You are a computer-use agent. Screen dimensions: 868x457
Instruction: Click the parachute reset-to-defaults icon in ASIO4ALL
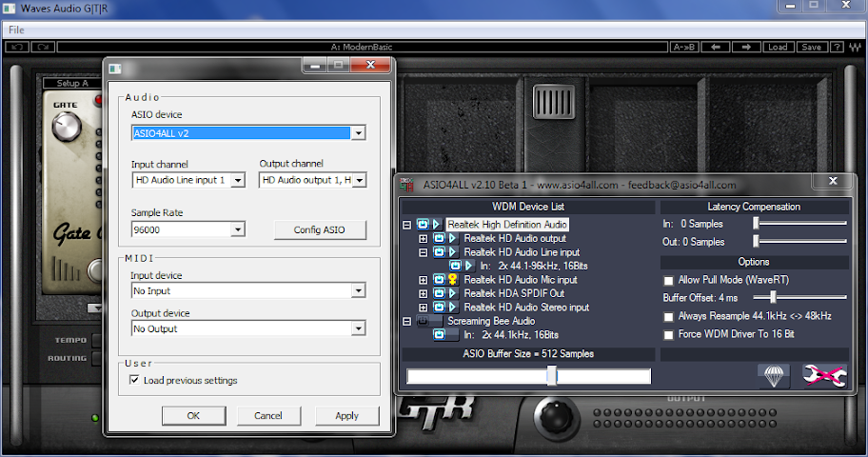774,376
